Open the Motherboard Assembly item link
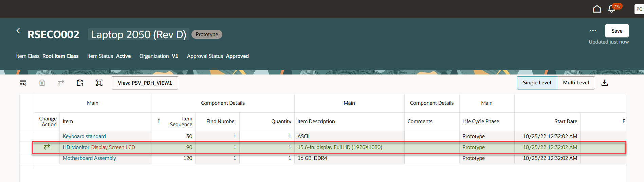This screenshot has height=182, width=644. point(89,158)
